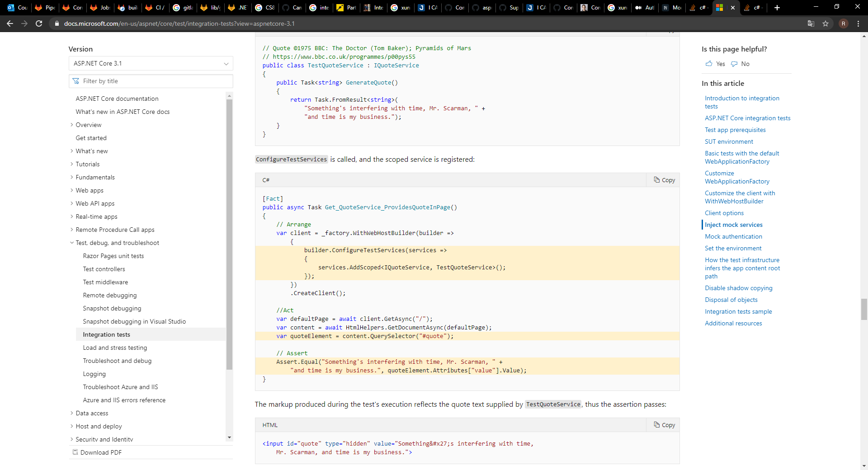Click the browser forward arrow
The width and height of the screenshot is (868, 470).
[24, 23]
